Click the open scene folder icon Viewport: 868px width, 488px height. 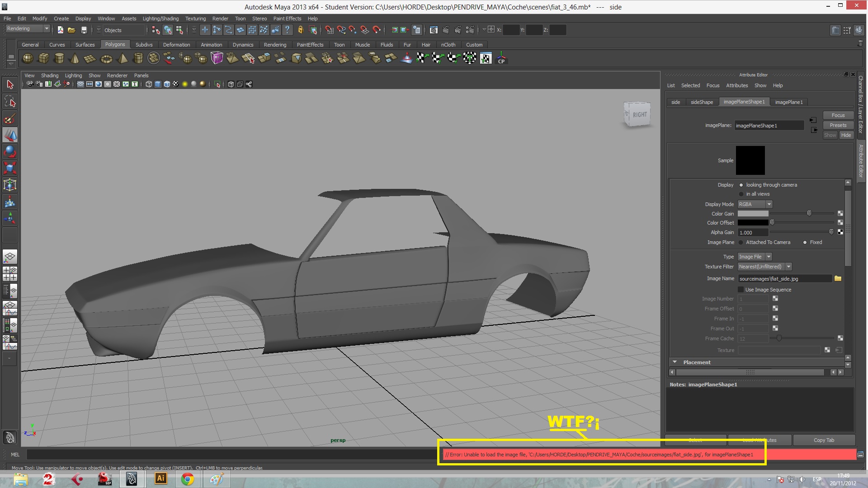[x=71, y=30]
